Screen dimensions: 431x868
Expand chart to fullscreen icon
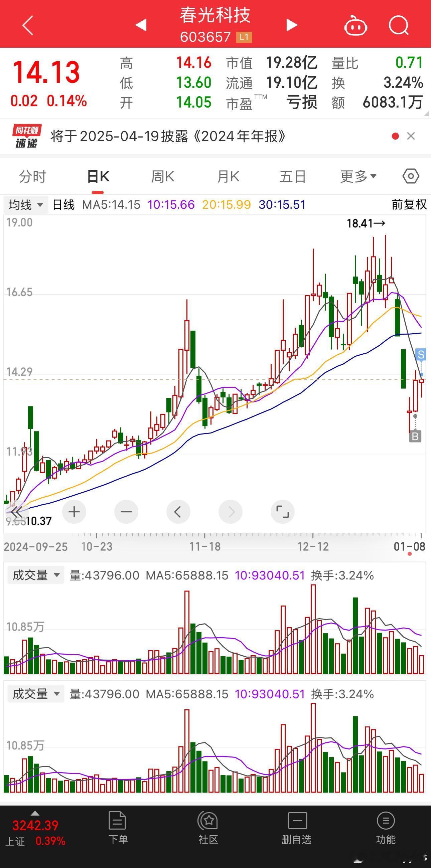(x=282, y=512)
